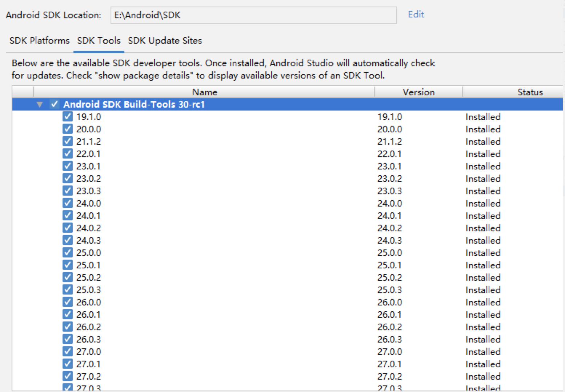565x392 pixels.
Task: Click the Installed status of row 24.0.2
Action: coord(483,228)
